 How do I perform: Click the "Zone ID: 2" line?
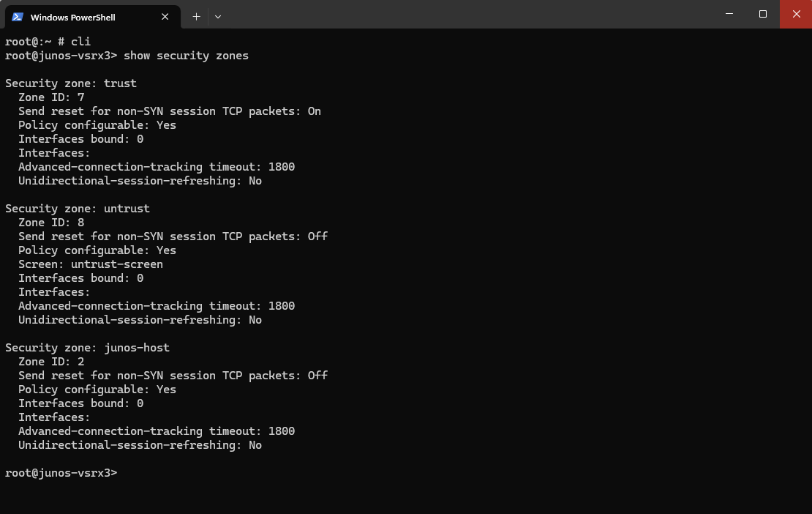[x=51, y=362]
